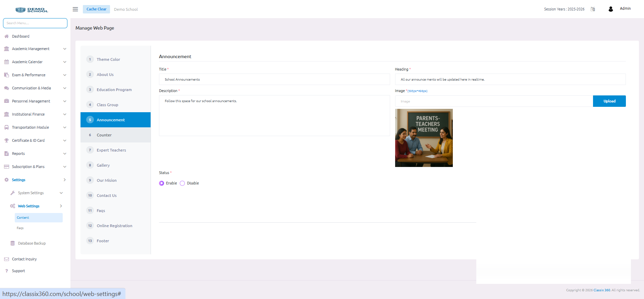Open the Content submenu item
Viewport: 644px width, 299px height.
[39, 218]
